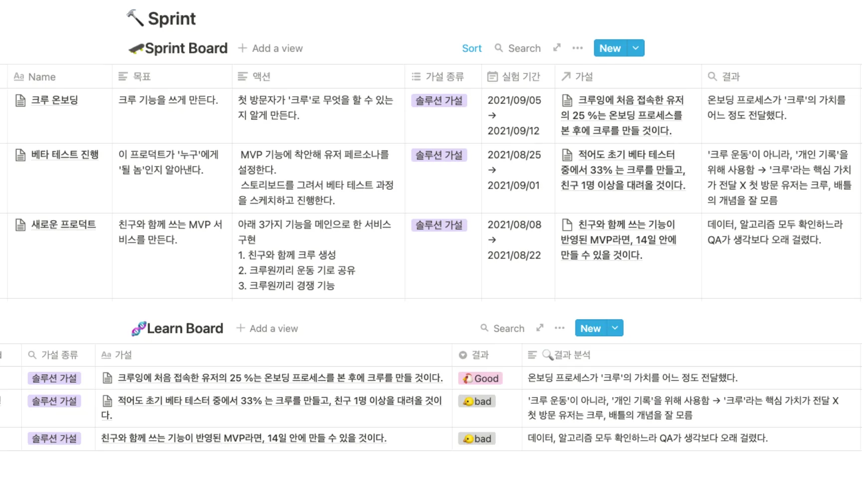Screen dimensions: 868x489
Task: Click the Good result tag
Action: (480, 378)
